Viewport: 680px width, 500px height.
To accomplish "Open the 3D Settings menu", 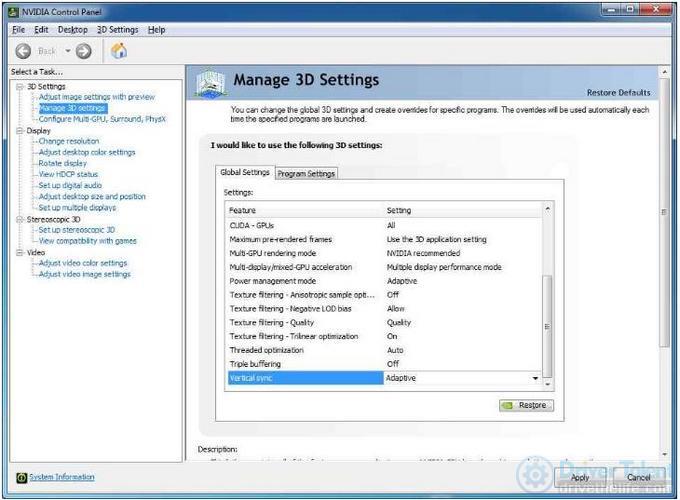I will [x=117, y=29].
